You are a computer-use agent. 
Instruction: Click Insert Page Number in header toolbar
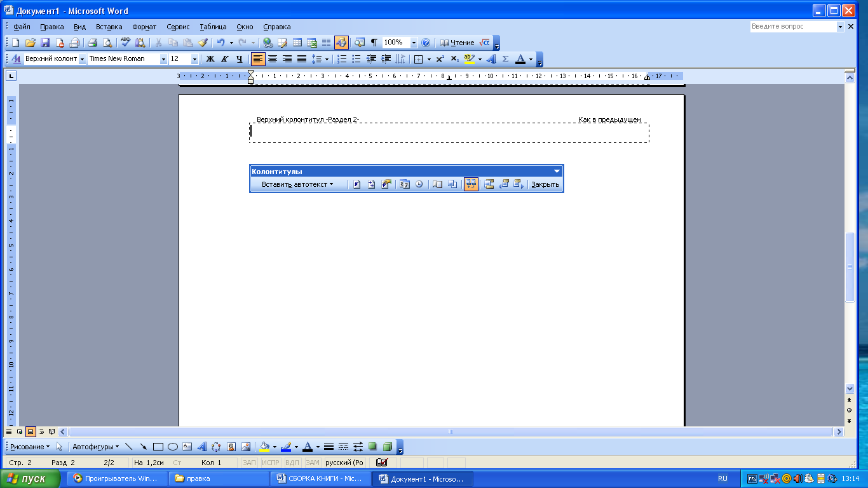(357, 184)
